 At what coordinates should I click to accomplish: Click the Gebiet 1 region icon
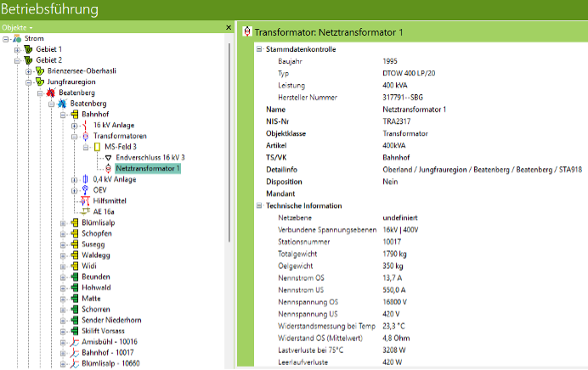[x=28, y=49]
